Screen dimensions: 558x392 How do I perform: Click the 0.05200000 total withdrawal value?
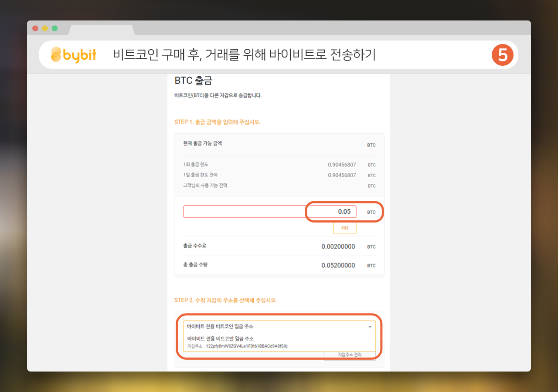pos(338,265)
